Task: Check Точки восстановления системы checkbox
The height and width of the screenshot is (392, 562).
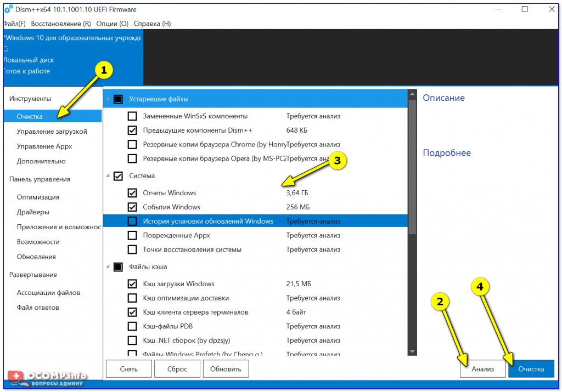Action: click(132, 249)
